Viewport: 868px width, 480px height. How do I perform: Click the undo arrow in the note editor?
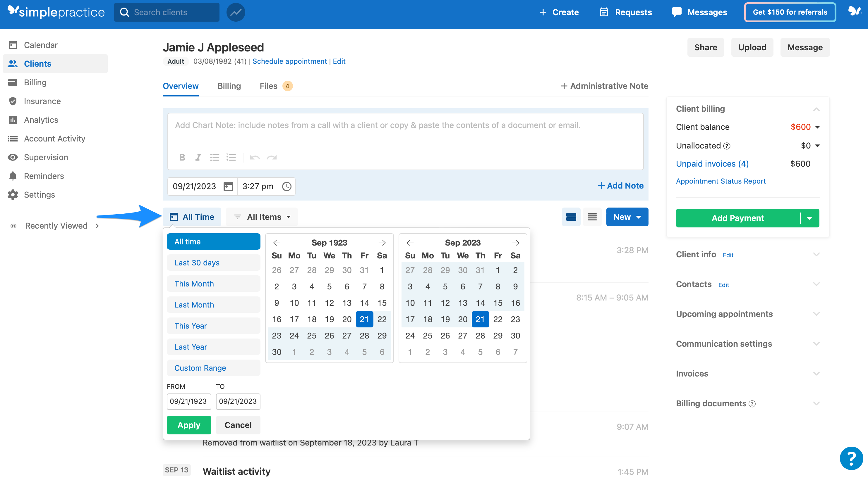[255, 157]
